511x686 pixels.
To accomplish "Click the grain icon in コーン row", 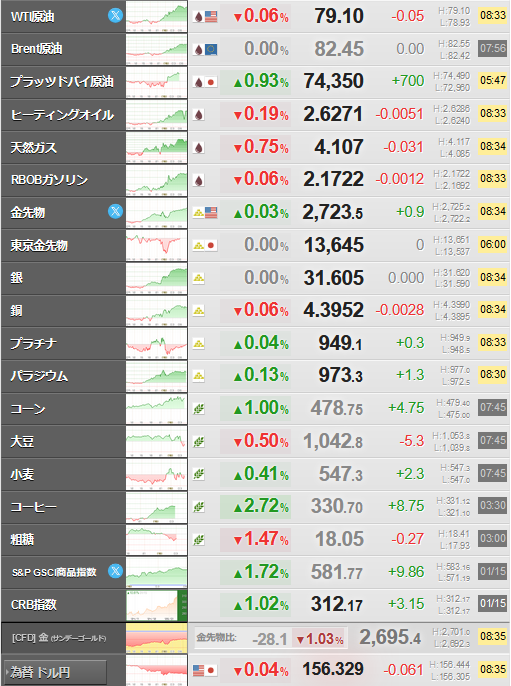I will tap(199, 409).
